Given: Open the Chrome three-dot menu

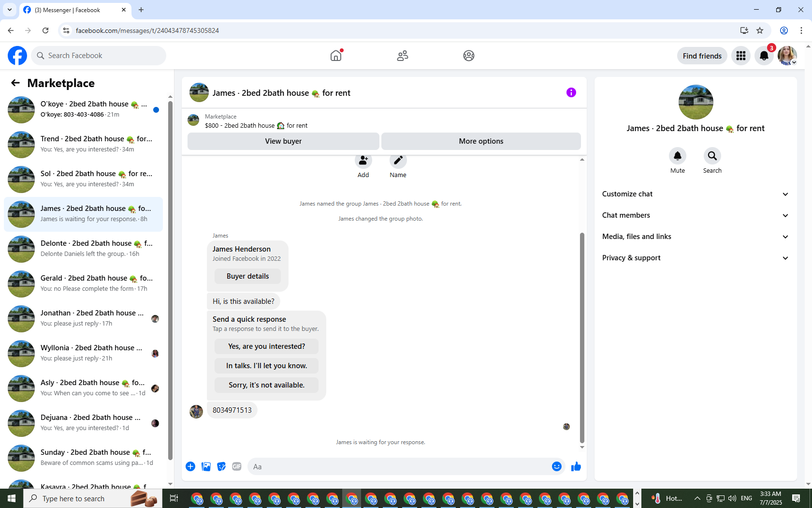Looking at the screenshot, I should click(x=801, y=30).
